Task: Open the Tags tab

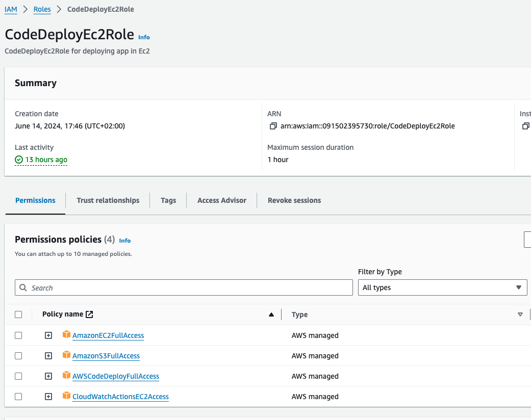Action: 168,200
